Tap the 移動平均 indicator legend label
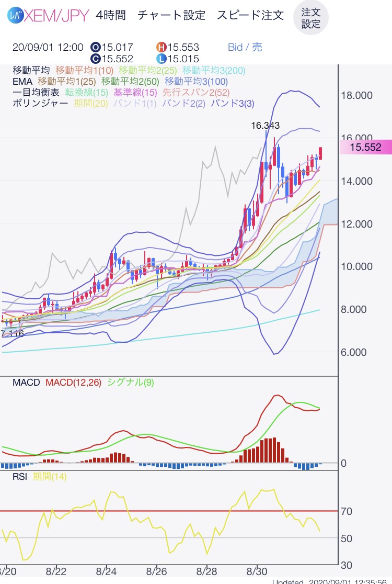 coord(31,71)
